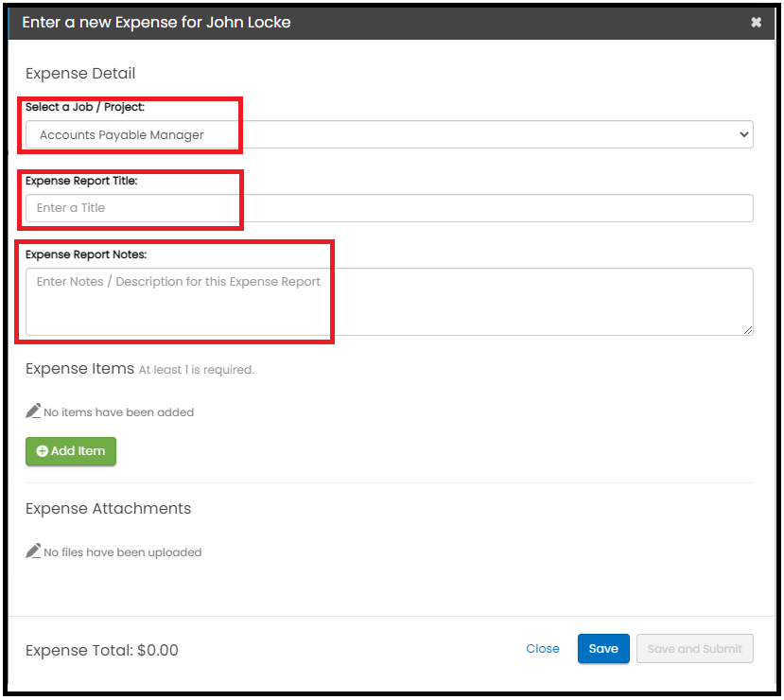Focus the Expense Report Notes text area

tap(390, 302)
